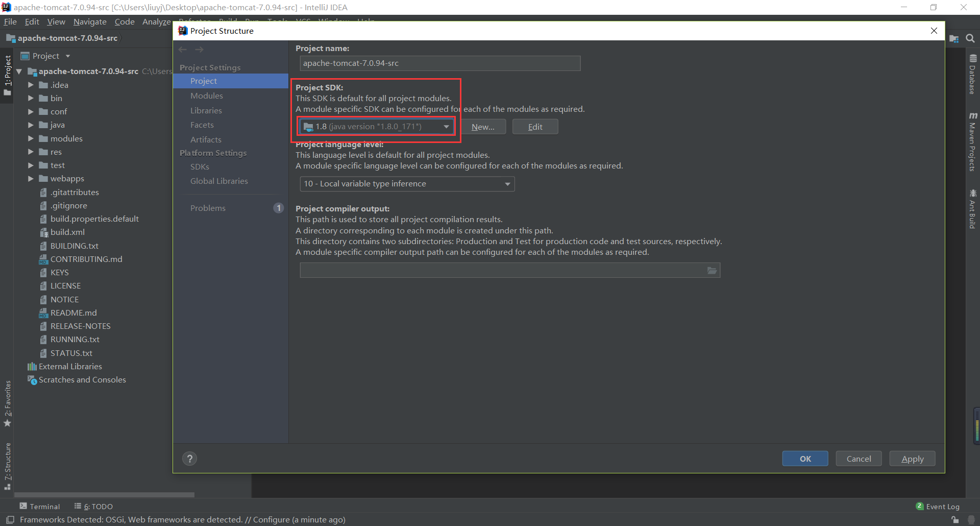Open the 6: TODO tool window
Screen dimensions: 980x526
tap(93, 506)
